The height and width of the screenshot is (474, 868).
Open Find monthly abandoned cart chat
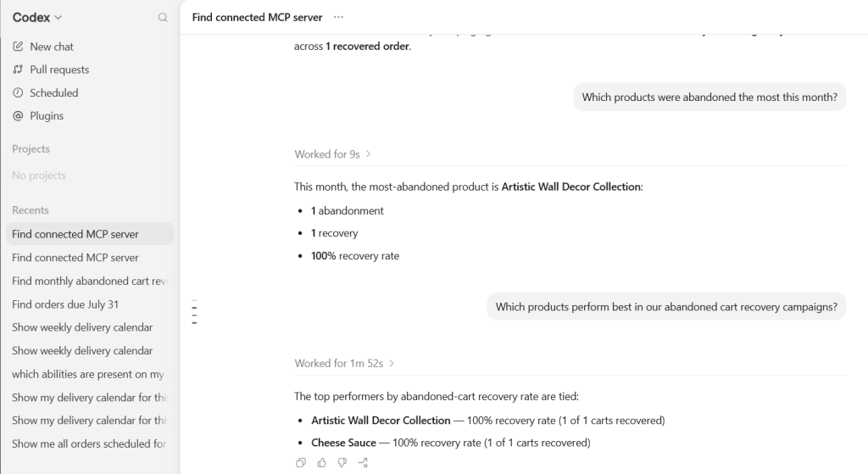point(90,281)
